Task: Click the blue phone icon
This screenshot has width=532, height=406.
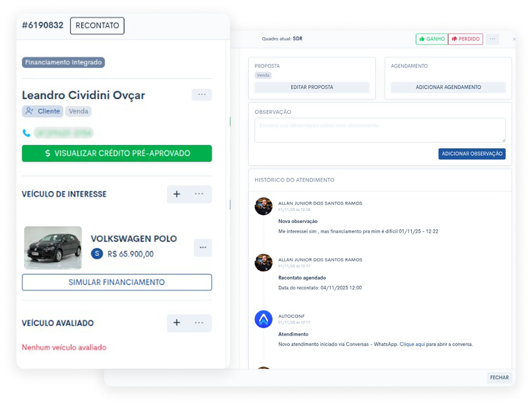Action: click(27, 133)
